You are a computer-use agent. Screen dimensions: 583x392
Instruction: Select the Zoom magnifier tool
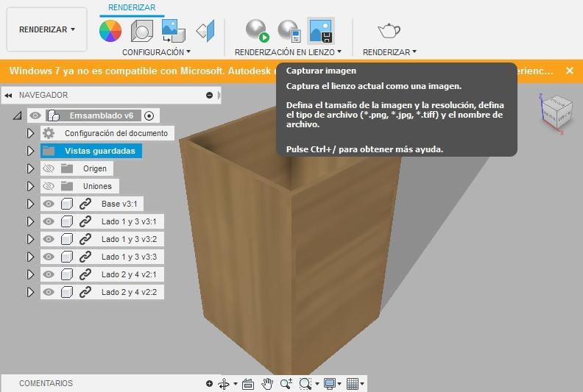pyautogui.click(x=286, y=383)
